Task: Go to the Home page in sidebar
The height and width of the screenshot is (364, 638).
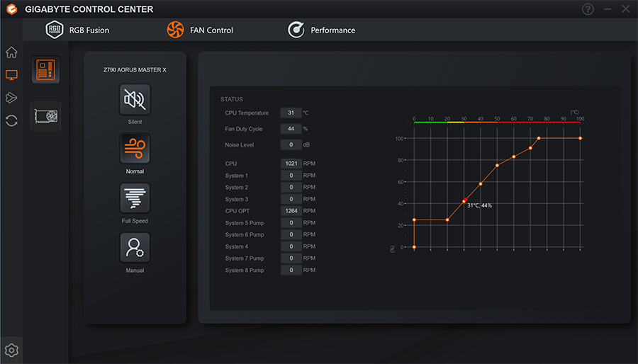Action: [11, 52]
